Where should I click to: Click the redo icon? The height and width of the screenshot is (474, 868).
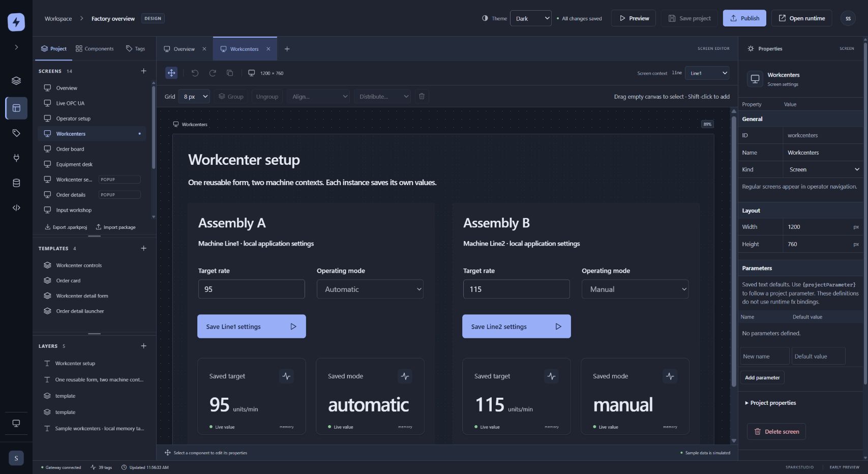213,73
